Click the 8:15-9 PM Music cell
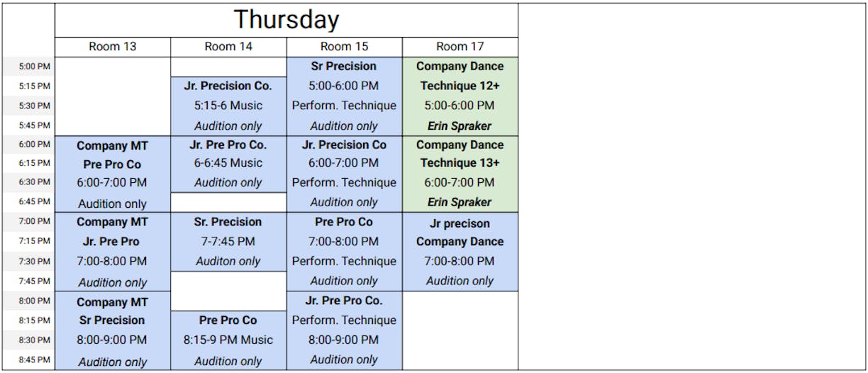This screenshot has width=868, height=373. tap(228, 340)
